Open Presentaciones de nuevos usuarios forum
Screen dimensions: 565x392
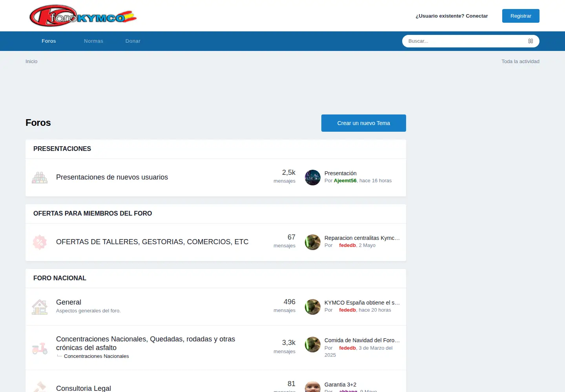point(112,177)
